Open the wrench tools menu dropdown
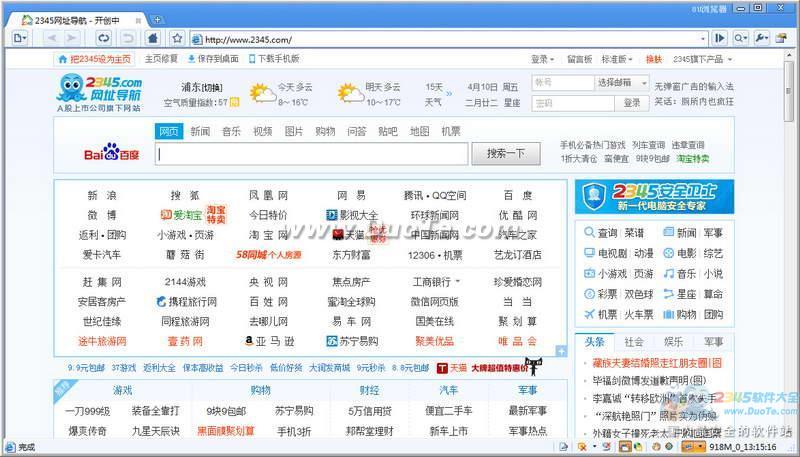This screenshot has height=457, width=800. (766, 38)
